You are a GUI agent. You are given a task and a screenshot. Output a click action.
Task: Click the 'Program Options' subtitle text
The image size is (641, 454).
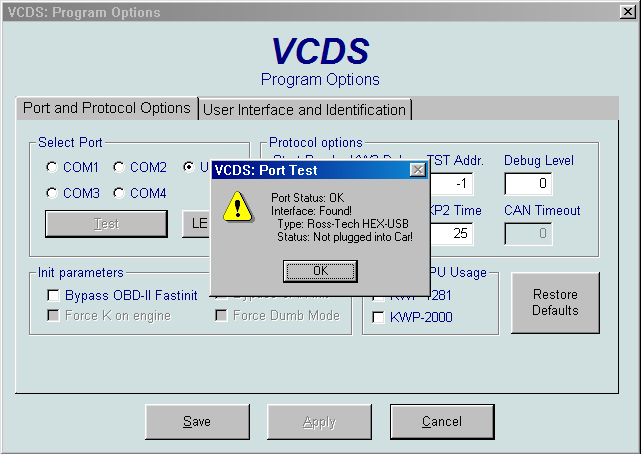320,79
